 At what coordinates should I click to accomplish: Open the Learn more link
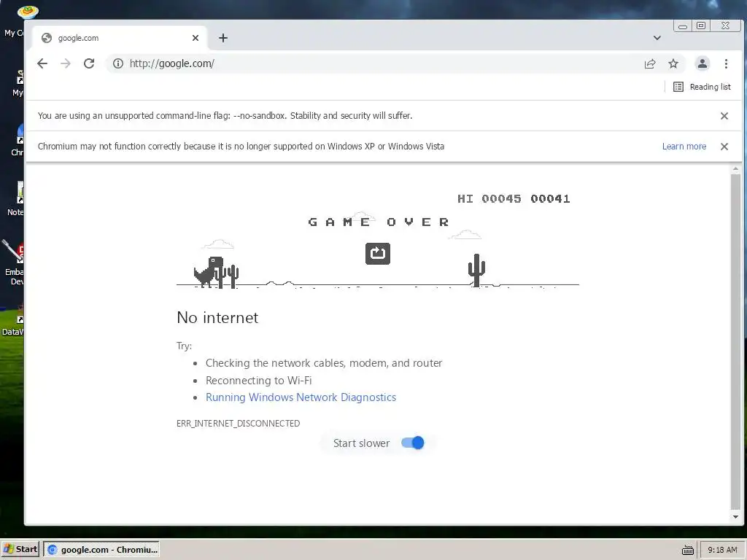(x=684, y=147)
